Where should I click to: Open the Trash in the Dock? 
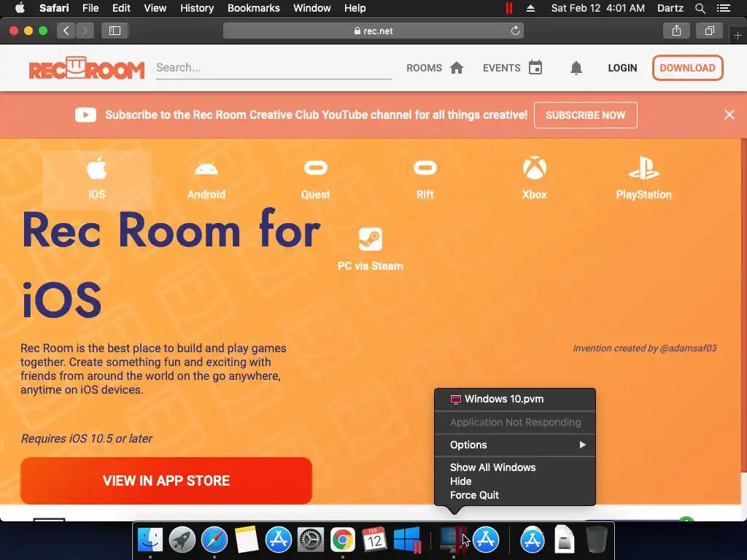(x=596, y=540)
